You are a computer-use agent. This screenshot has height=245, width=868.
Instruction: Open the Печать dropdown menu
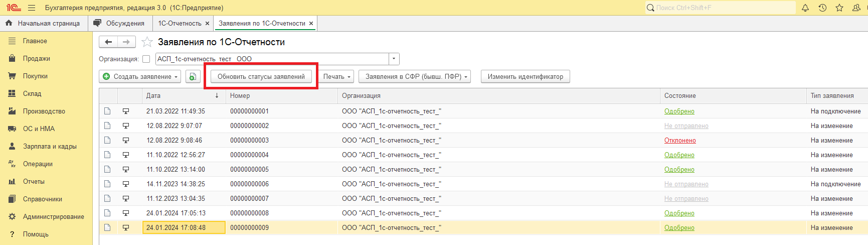(x=336, y=76)
